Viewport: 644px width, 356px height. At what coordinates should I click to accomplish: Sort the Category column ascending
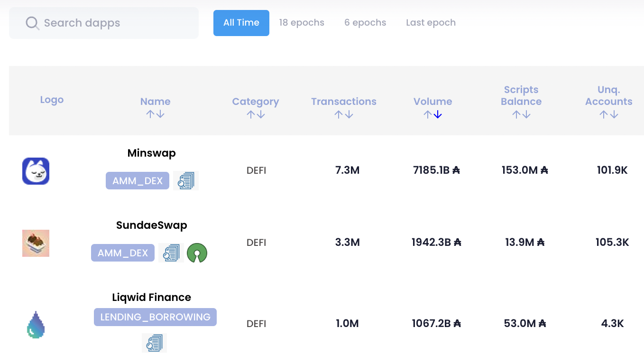[x=250, y=114]
